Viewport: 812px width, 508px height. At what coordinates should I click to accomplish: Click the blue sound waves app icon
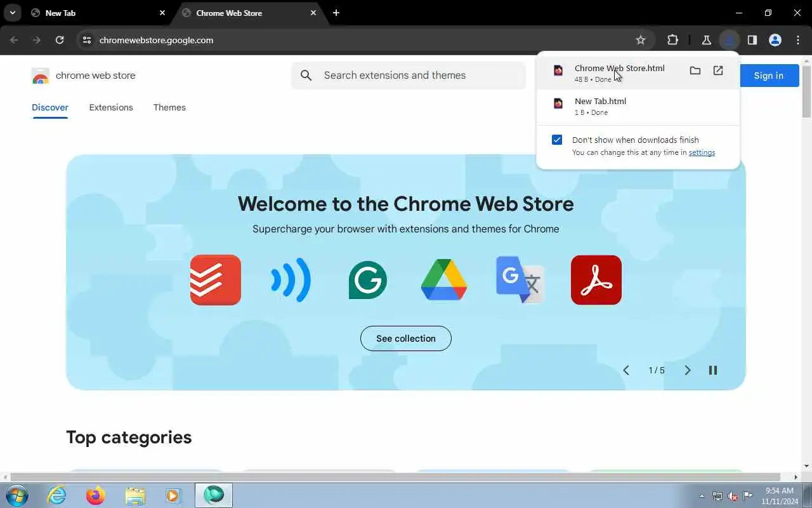pyautogui.click(x=291, y=280)
